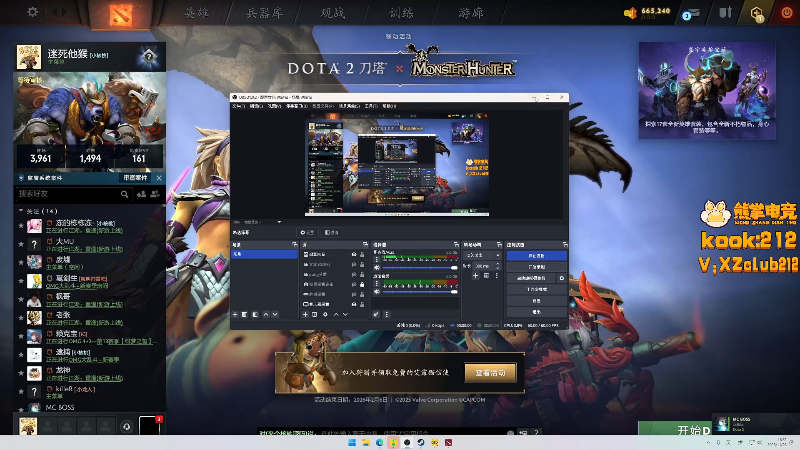800x450 pixels.
Task: Click the party invite circular icon at bottom
Action: tap(127, 426)
